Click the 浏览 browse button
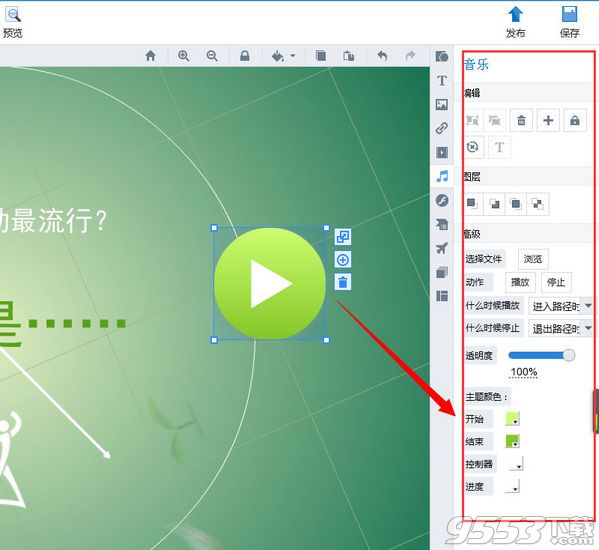599x550 pixels. point(533,259)
